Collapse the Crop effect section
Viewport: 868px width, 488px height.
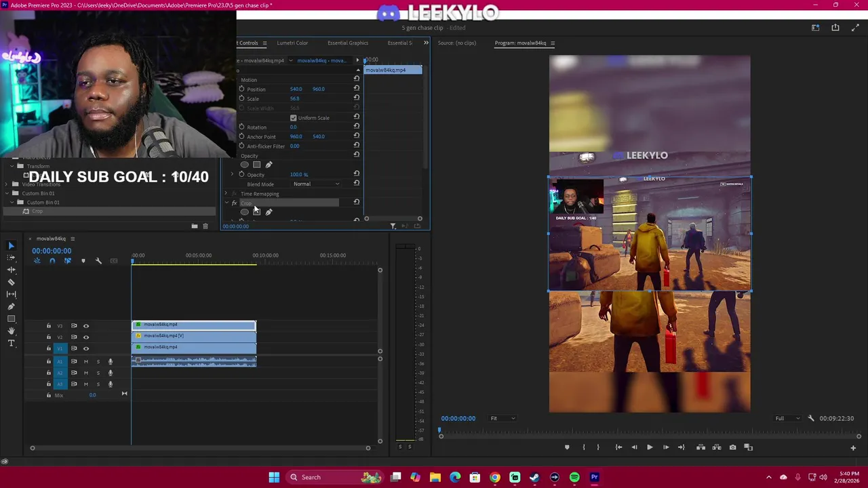(226, 203)
